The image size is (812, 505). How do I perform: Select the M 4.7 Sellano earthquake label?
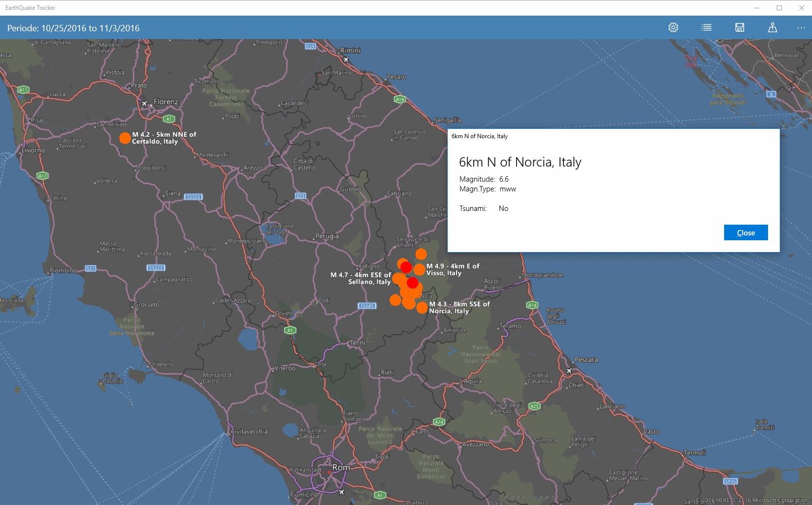[361, 278]
